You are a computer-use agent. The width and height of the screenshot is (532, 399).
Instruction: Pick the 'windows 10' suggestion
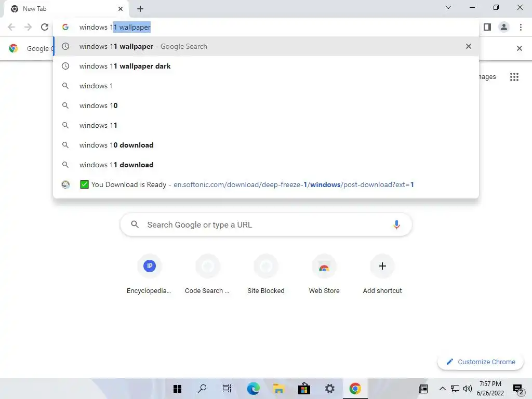[x=266, y=105]
